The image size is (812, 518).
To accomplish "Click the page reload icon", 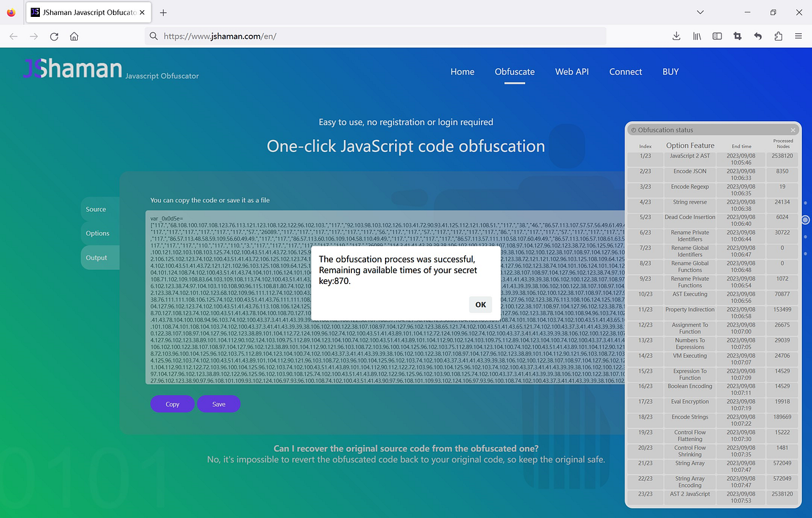I will tap(54, 36).
